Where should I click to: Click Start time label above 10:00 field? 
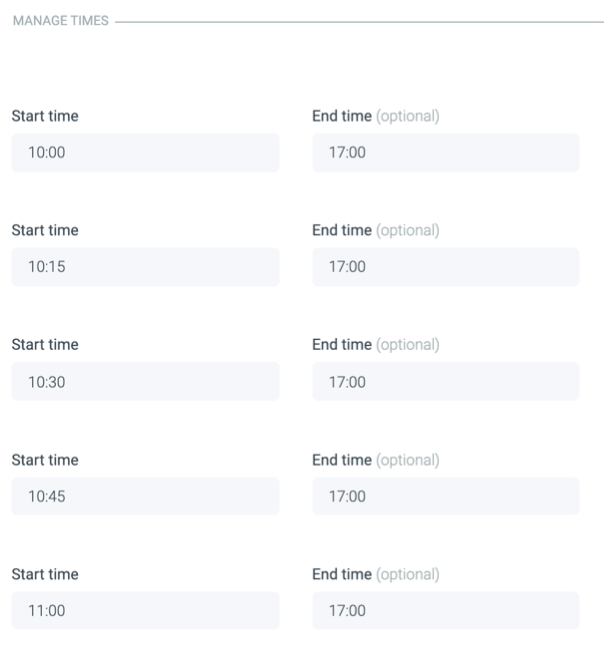[x=45, y=116]
